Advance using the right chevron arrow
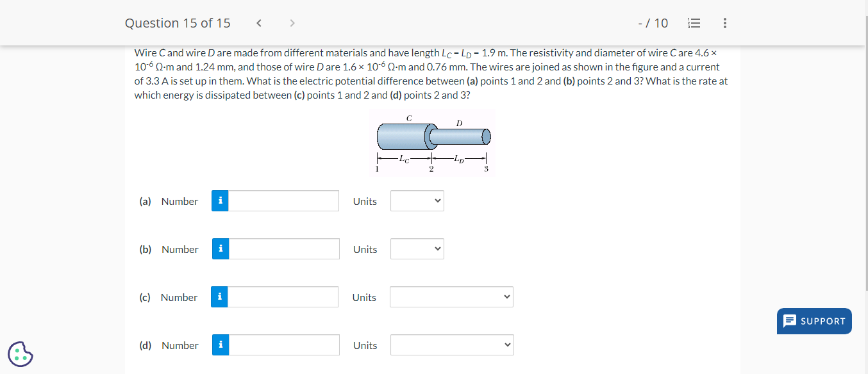Image resolution: width=868 pixels, height=374 pixels. pyautogui.click(x=292, y=22)
